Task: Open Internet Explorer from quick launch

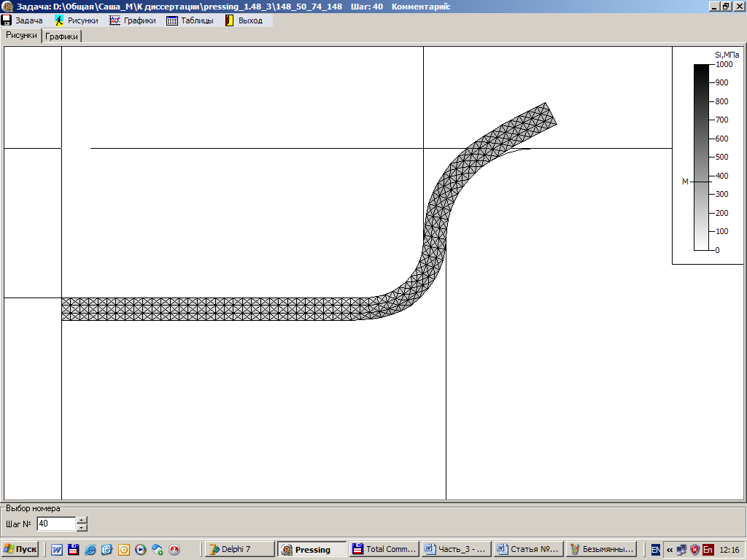Action: (90, 550)
